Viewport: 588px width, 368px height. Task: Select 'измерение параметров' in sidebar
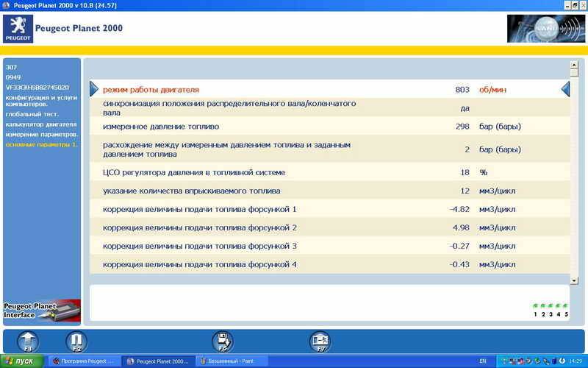click(41, 135)
